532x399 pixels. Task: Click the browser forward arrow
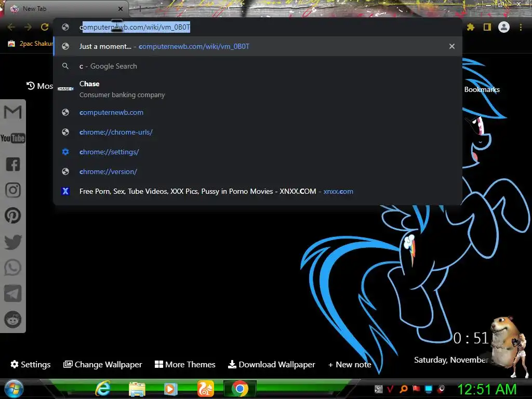coord(28,27)
